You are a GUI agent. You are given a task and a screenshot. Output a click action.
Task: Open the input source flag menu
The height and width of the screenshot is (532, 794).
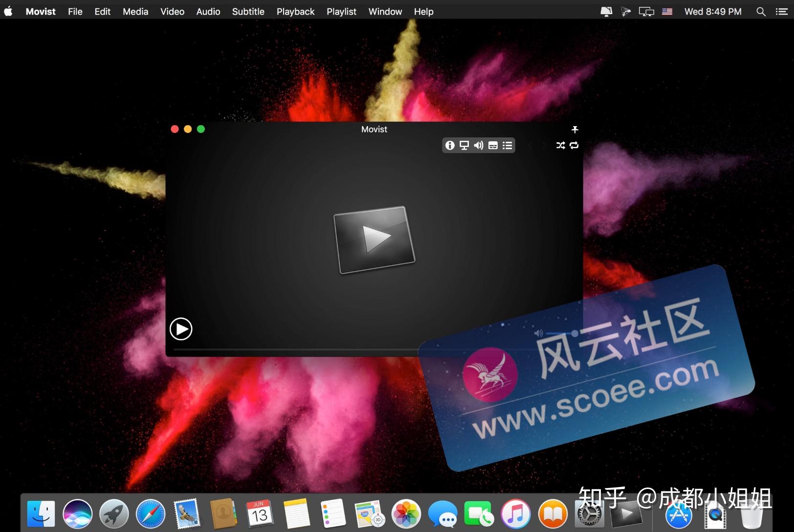(667, 11)
